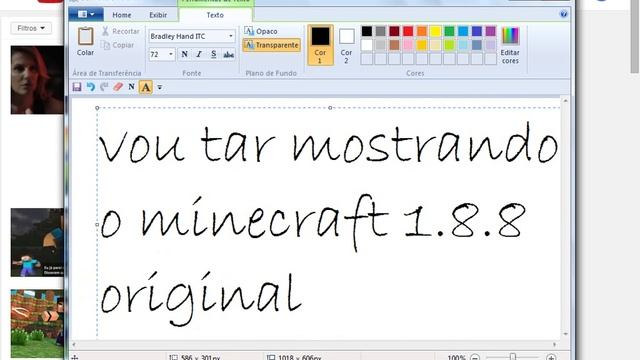The height and width of the screenshot is (360, 640).
Task: Pick turquoise blue color swatch
Action: click(463, 31)
